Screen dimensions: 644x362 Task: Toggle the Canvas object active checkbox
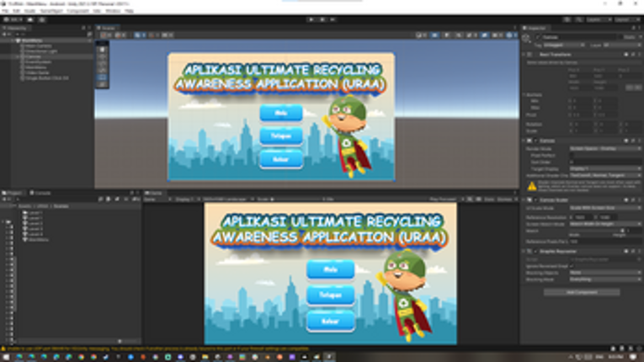(x=538, y=37)
